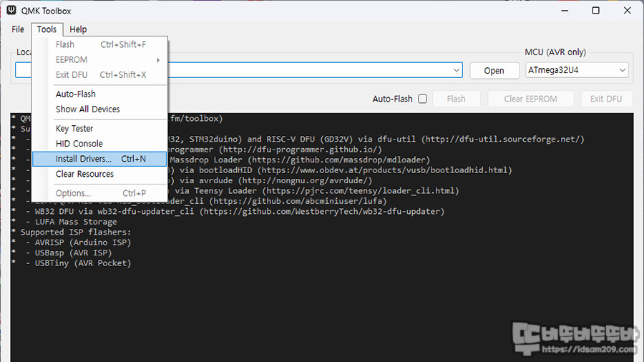
Task: Expand the local file path dropdown arrow
Action: (457, 70)
